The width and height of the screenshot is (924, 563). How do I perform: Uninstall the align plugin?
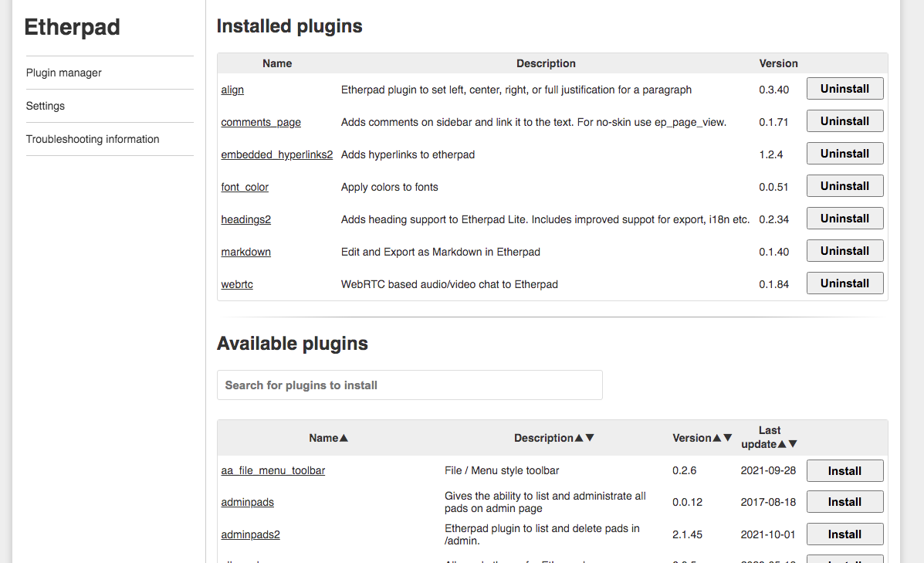[x=844, y=89]
